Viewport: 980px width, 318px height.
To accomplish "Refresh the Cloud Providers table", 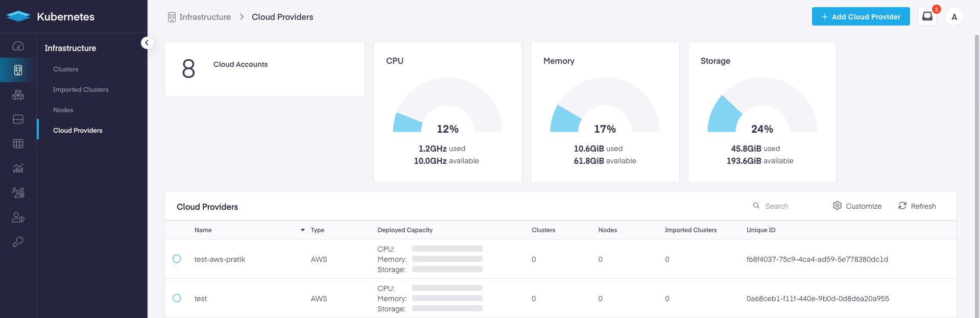I will tap(917, 206).
